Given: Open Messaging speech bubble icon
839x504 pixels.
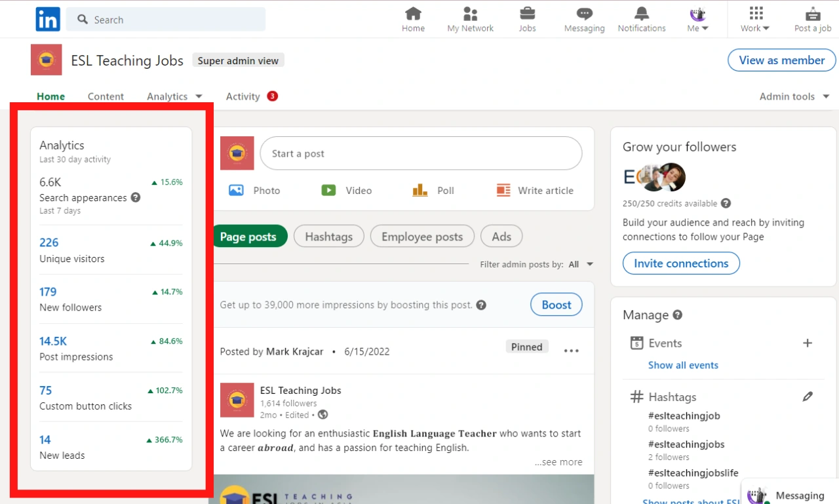Looking at the screenshot, I should coord(584,14).
